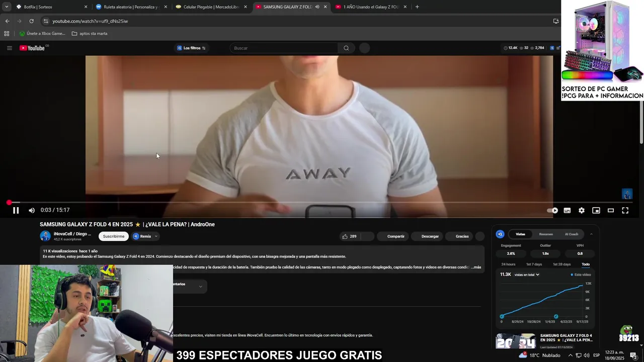Reload the page
The height and width of the screenshot is (362, 644).
click(x=31, y=21)
